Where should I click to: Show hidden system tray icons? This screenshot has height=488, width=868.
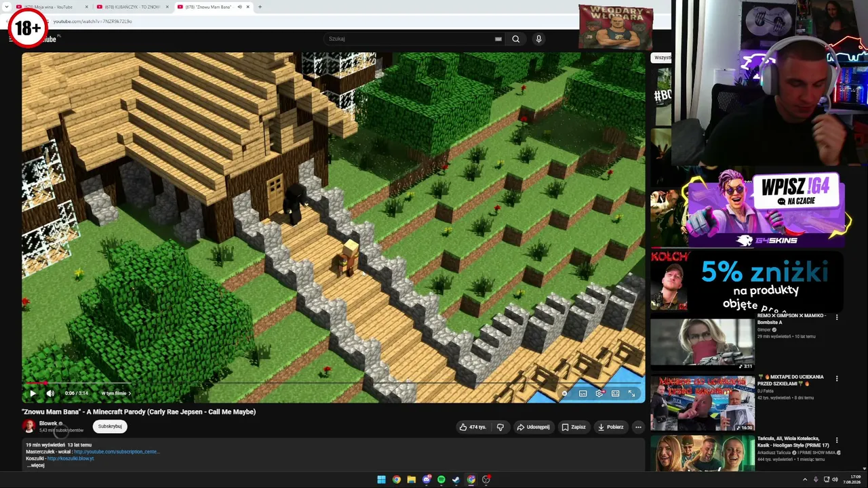tap(806, 480)
